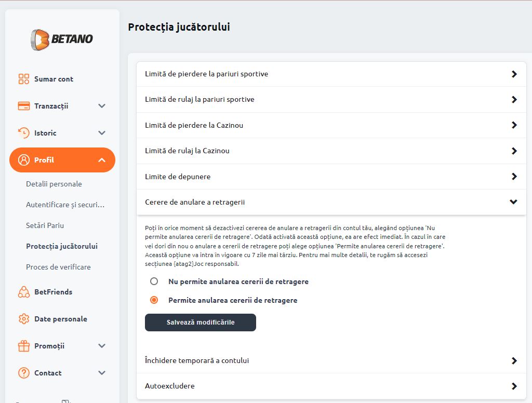Click Limită de rulaj la pariuri sportive text

(x=199, y=99)
